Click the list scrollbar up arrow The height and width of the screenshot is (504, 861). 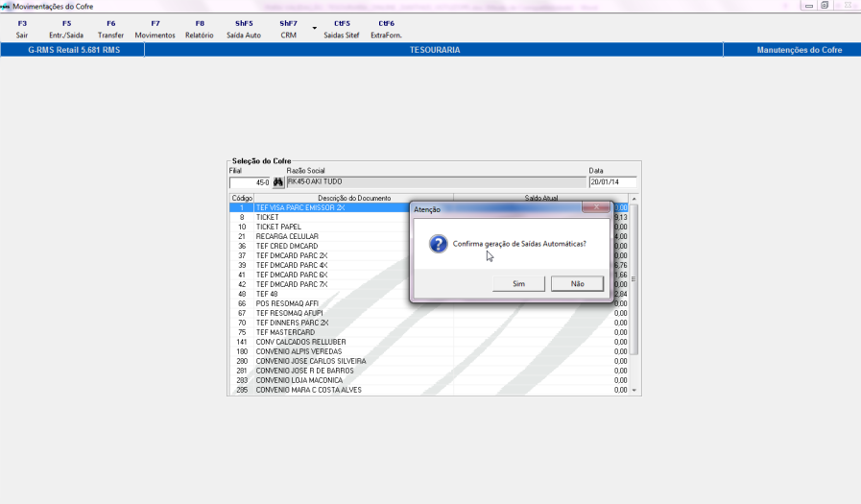click(634, 199)
